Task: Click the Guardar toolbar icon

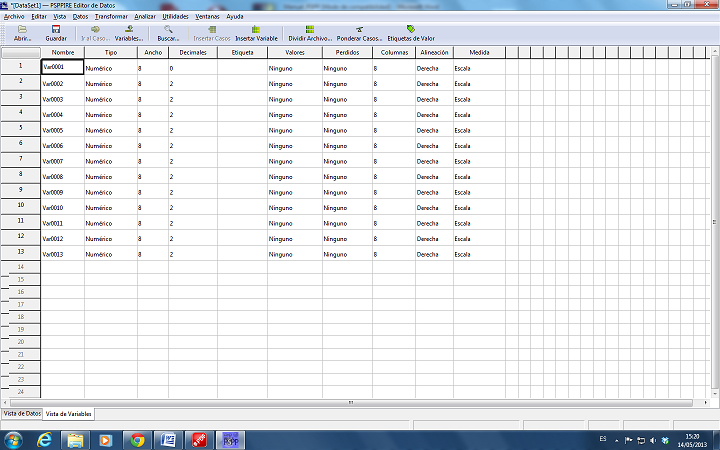Action: pyautogui.click(x=56, y=33)
